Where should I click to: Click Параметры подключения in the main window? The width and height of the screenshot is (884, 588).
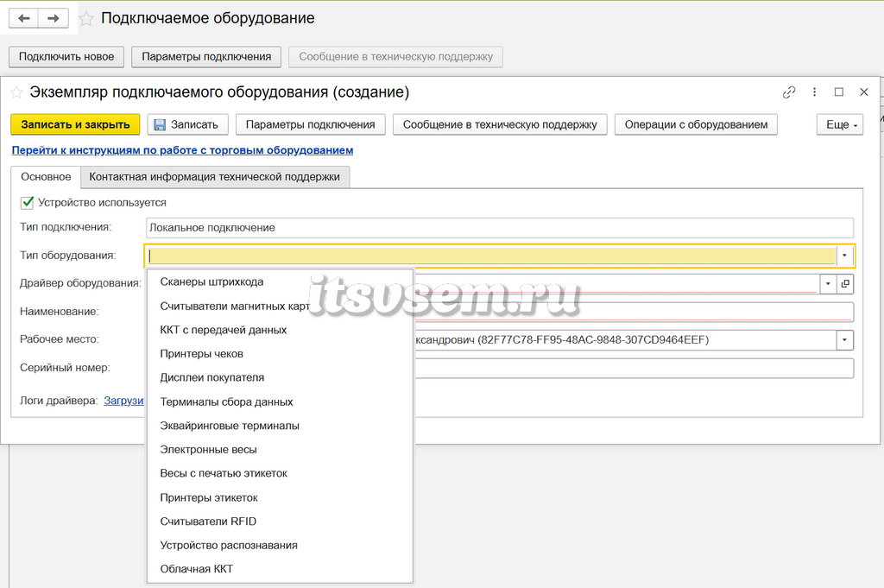click(x=206, y=57)
